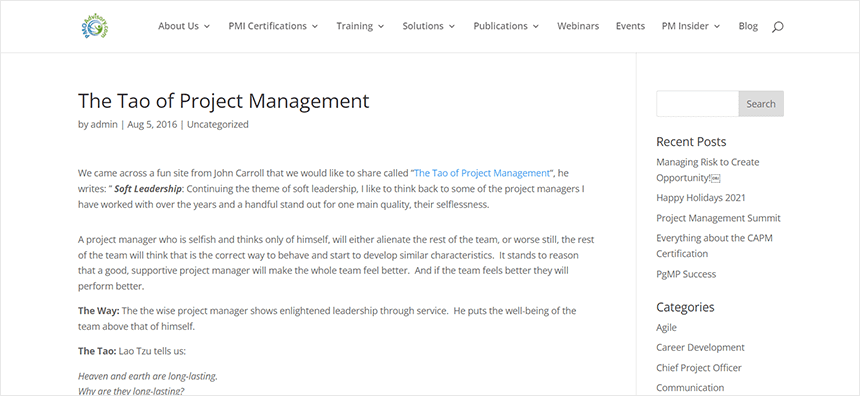This screenshot has height=396, width=860.
Task: Click the sidebar Search button
Action: (761, 104)
